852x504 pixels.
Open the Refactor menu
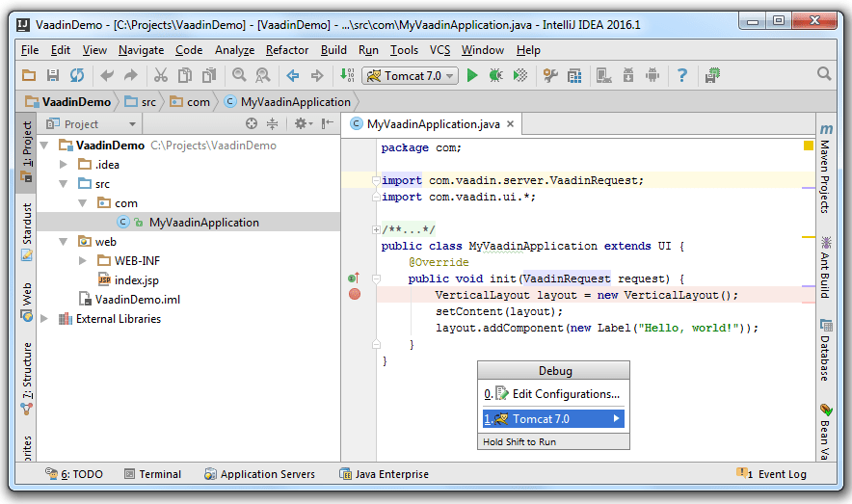(287, 50)
